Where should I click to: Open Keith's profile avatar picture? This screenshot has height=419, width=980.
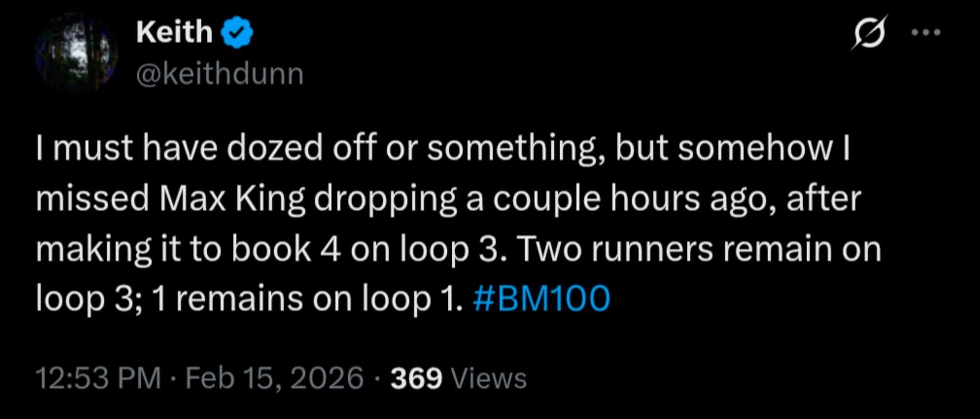(x=76, y=53)
